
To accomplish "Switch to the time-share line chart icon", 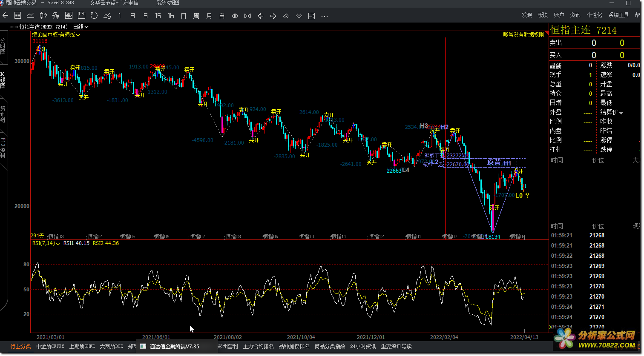I will pyautogui.click(x=30, y=16).
